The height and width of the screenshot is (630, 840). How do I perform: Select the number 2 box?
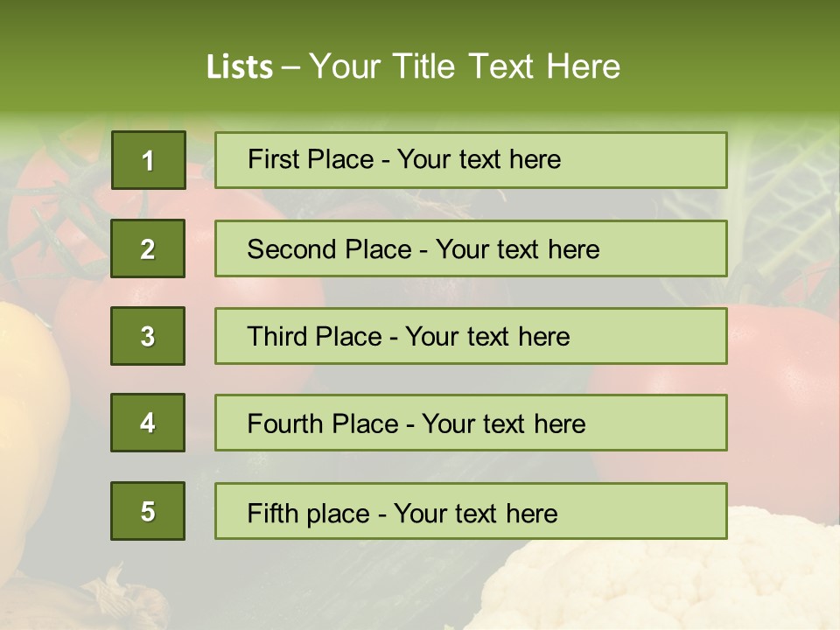[x=148, y=248]
